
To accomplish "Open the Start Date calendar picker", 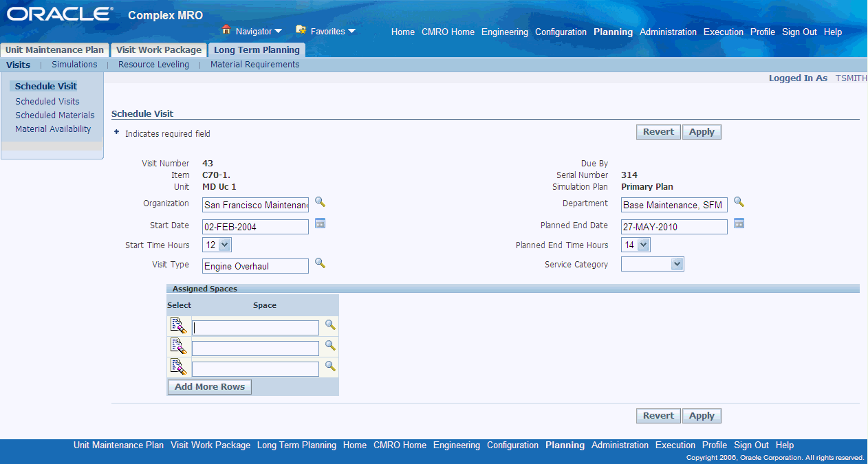I will (320, 223).
